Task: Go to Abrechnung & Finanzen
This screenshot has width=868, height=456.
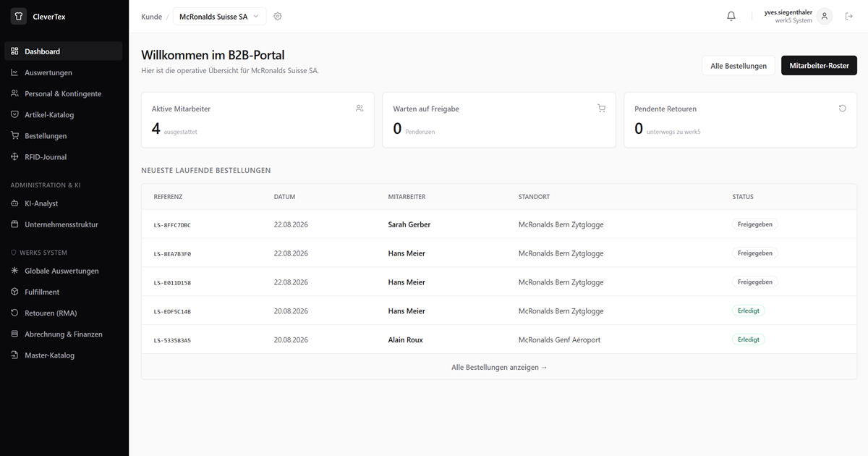Action: (64, 334)
